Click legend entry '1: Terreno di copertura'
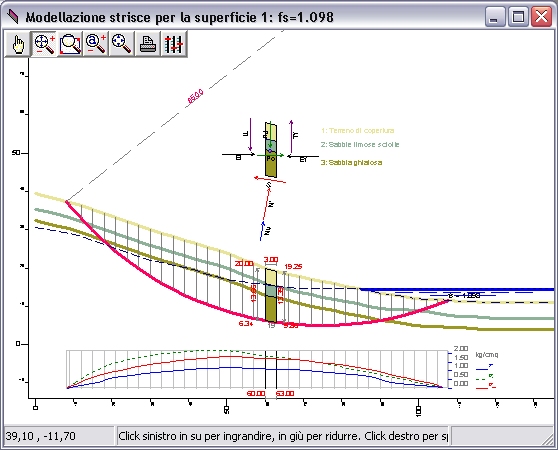558x450 pixels. [x=358, y=131]
